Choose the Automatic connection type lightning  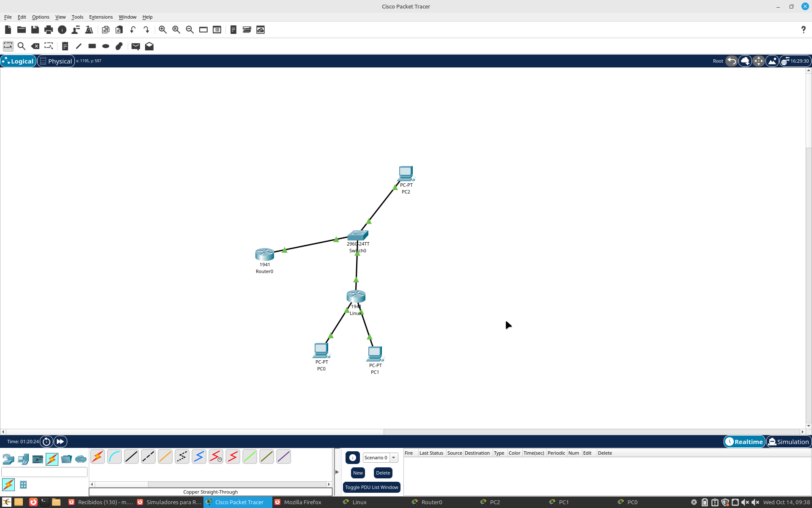click(98, 457)
